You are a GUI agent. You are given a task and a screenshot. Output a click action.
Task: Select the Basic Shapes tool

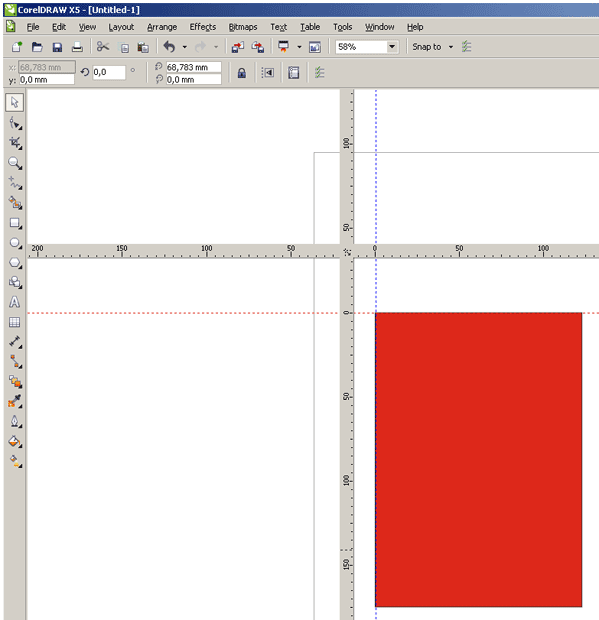(15, 282)
